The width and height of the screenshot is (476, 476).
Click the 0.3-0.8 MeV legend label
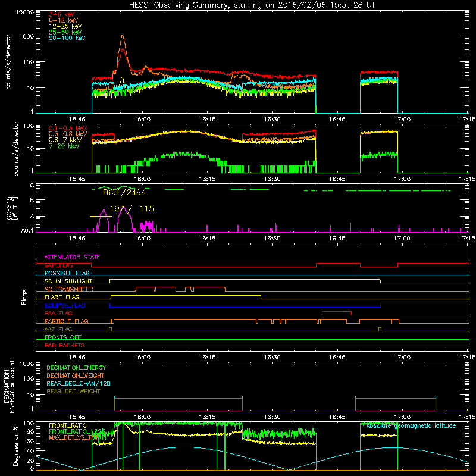(68, 134)
